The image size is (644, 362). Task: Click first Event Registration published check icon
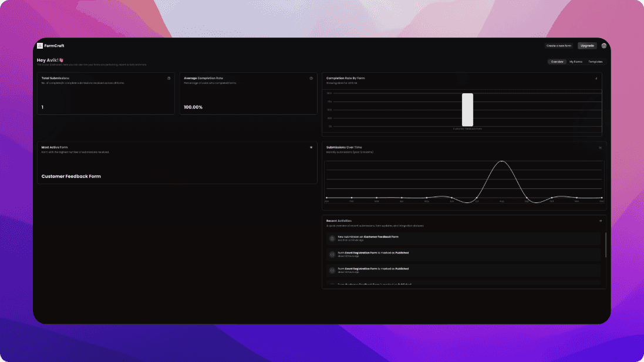[x=332, y=254]
